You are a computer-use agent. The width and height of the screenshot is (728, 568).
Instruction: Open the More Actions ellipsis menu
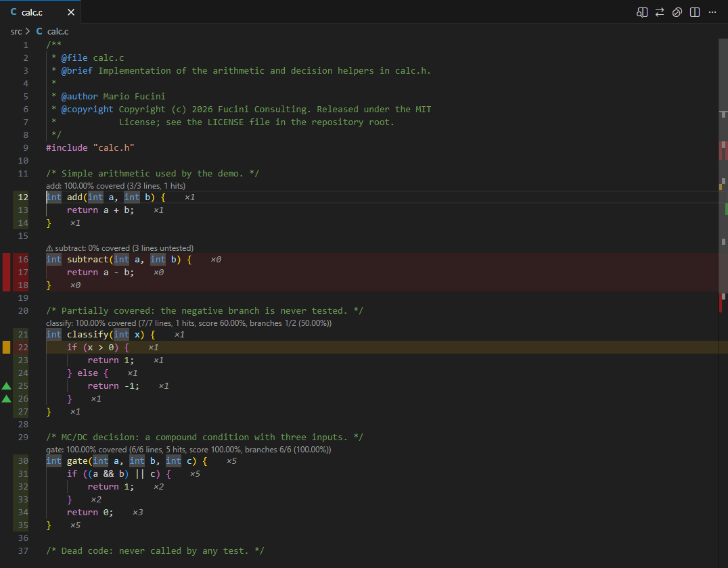coord(712,13)
